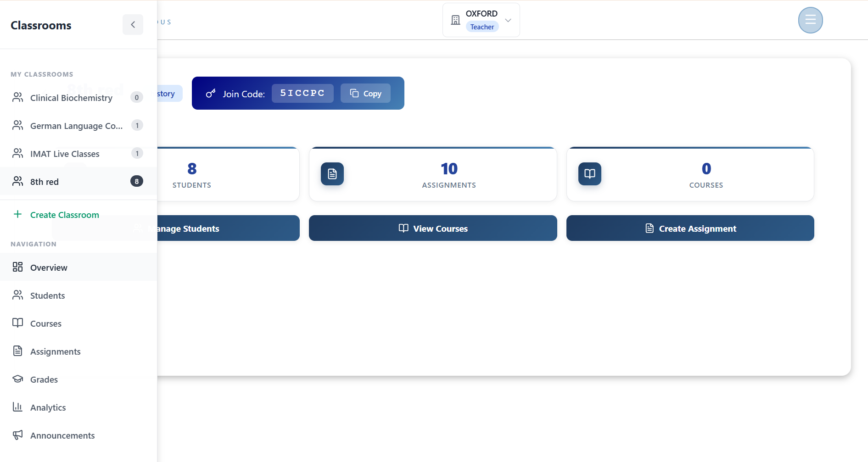
Task: Click the plus icon for Create Classroom
Action: click(x=17, y=214)
